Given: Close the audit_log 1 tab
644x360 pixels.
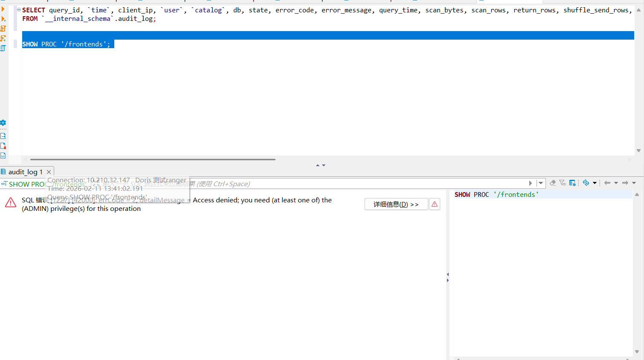Looking at the screenshot, I should point(49,172).
